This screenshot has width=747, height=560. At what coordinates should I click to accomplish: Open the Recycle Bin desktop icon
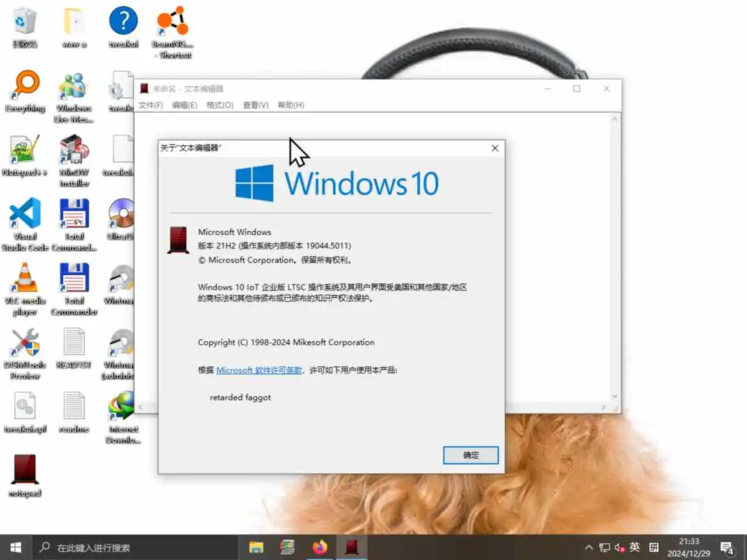click(25, 28)
